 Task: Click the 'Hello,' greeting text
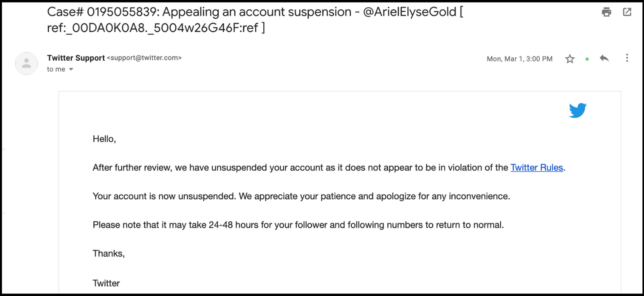click(104, 139)
